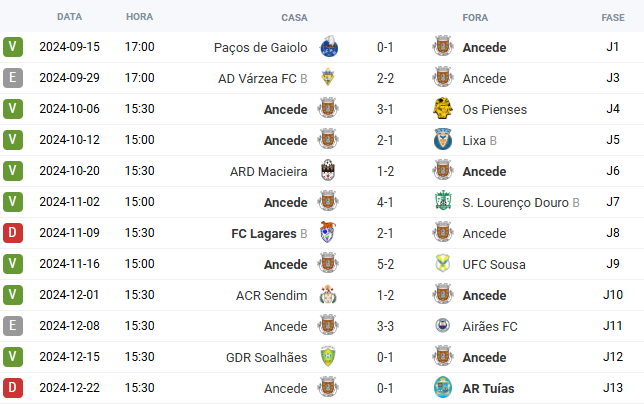Click the red D badge on 2024-11-09
644x404 pixels.
[x=13, y=233]
